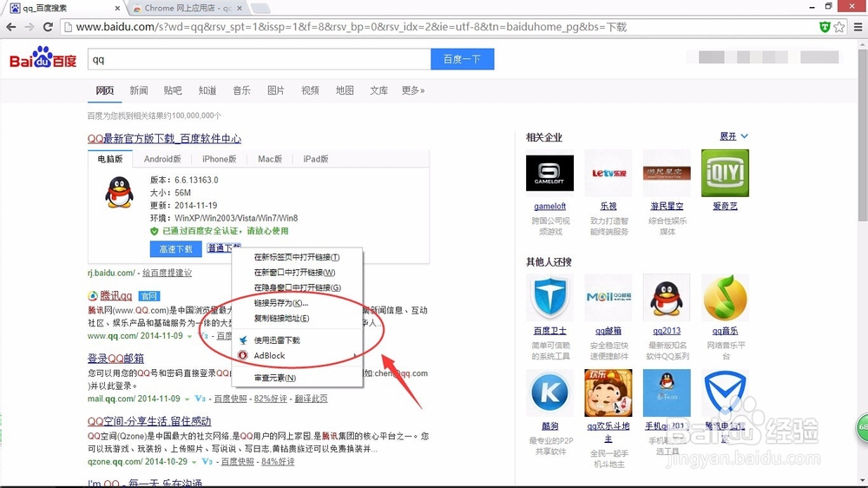The width and height of the screenshot is (868, 488).
Task: Click Thunder icon beside 使用迅雷下载
Action: click(242, 340)
